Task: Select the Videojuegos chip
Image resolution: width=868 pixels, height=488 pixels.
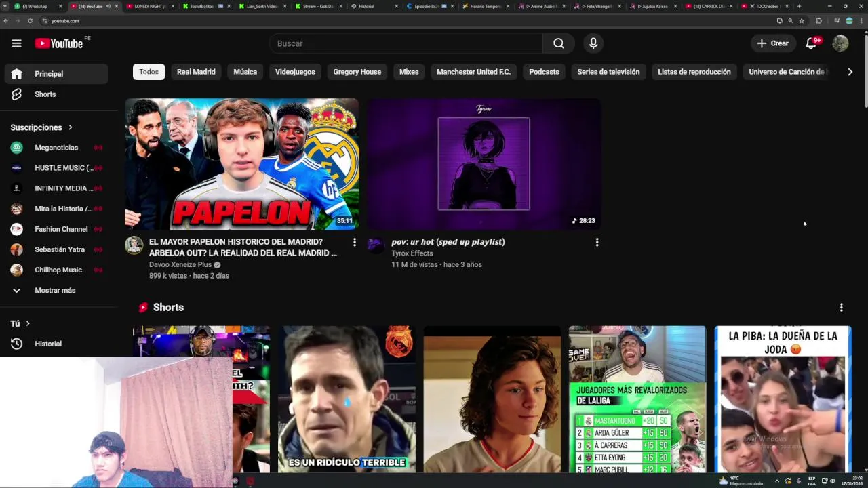Action: pyautogui.click(x=295, y=72)
